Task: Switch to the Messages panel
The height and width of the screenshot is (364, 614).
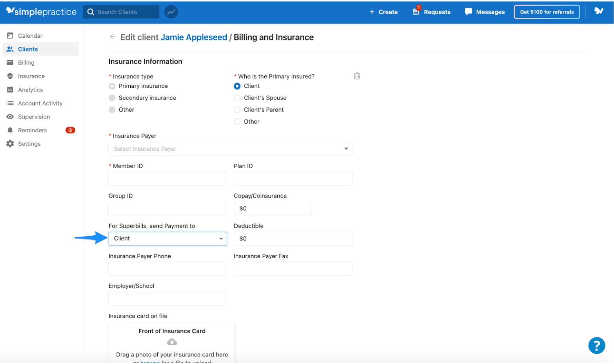Action: click(484, 12)
